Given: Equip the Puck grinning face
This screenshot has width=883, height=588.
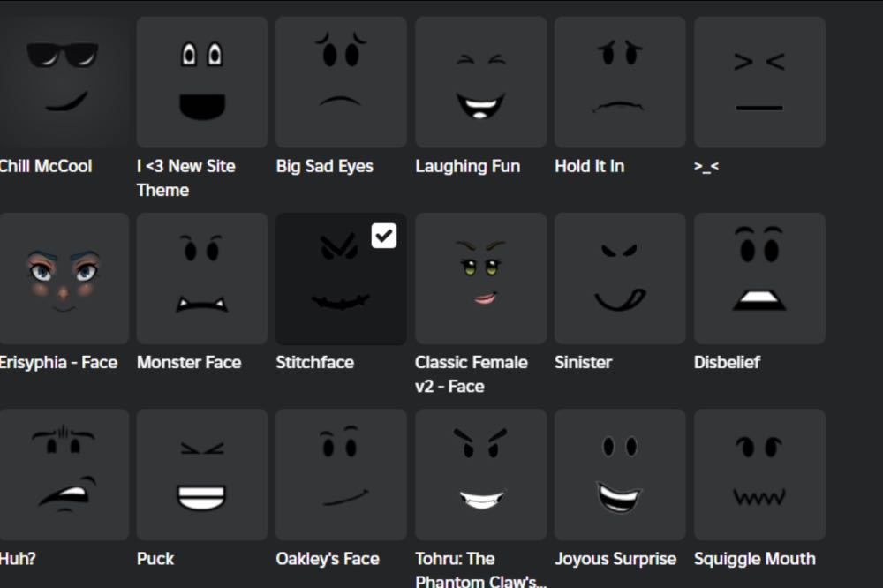Looking at the screenshot, I should pyautogui.click(x=202, y=475).
